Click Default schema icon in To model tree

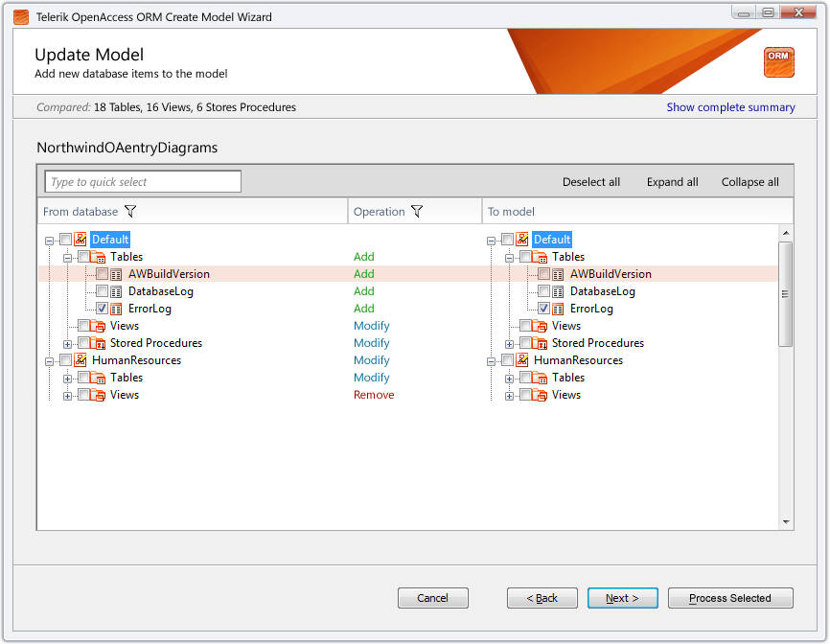pyautogui.click(x=522, y=240)
